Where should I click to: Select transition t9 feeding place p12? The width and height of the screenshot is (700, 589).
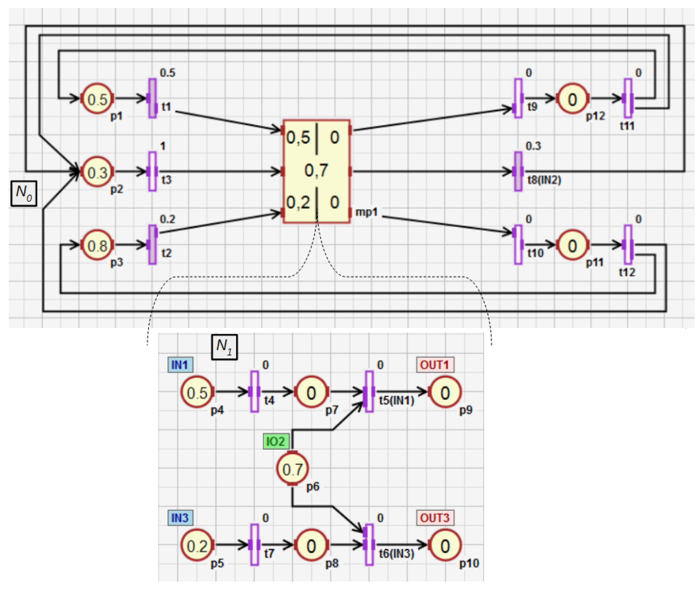click(518, 98)
